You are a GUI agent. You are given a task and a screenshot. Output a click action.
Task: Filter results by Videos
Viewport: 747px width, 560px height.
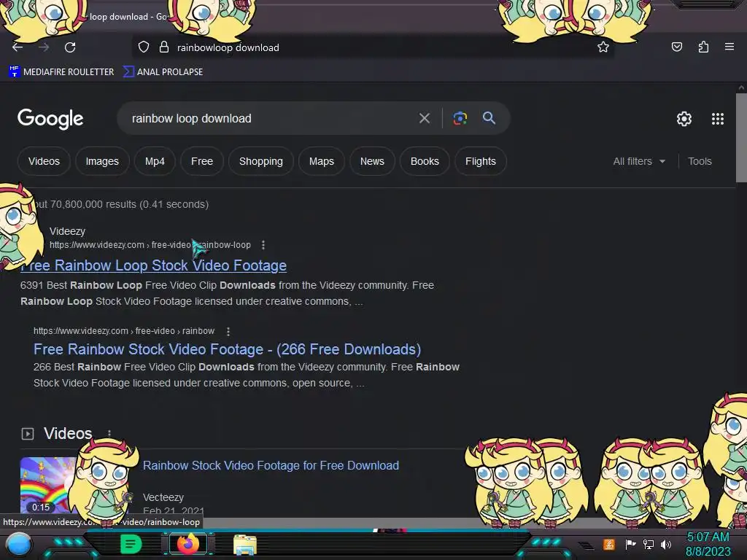point(44,161)
